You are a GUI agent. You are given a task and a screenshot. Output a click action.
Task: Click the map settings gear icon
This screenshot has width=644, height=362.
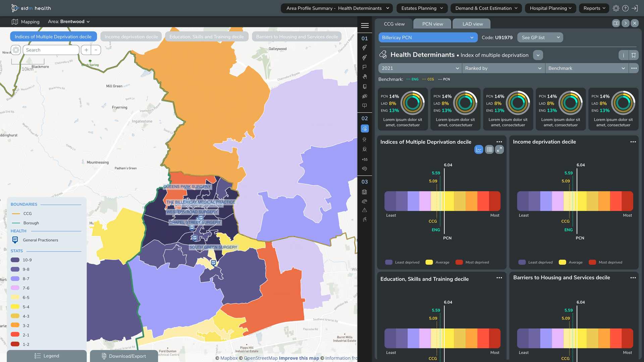point(16,50)
